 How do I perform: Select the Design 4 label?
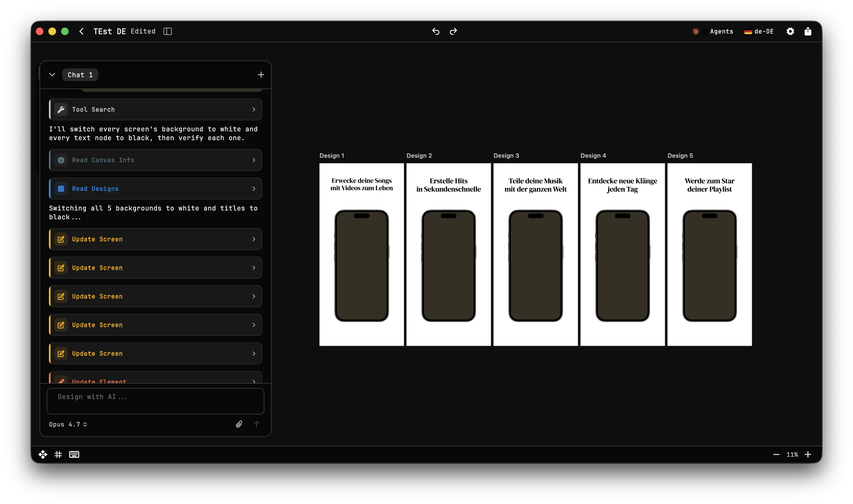[593, 156]
